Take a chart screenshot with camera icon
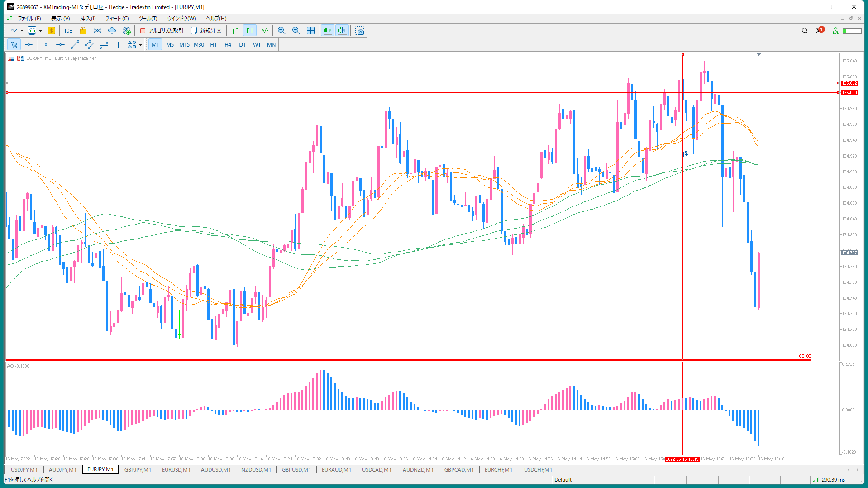868x488 pixels. (359, 31)
